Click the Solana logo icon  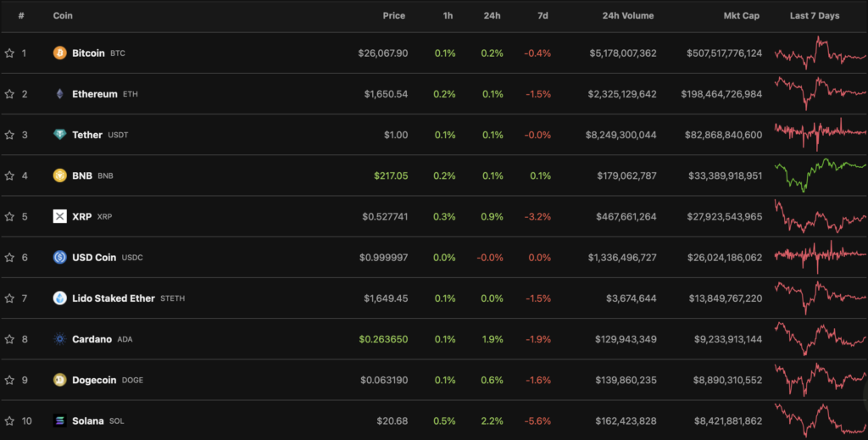coord(60,421)
